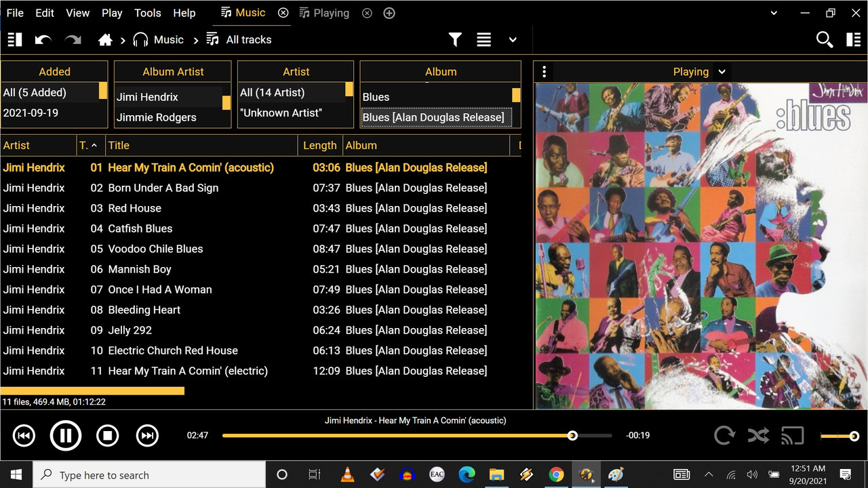The width and height of the screenshot is (868, 488).
Task: Open the search magnifier icon
Action: (x=825, y=40)
